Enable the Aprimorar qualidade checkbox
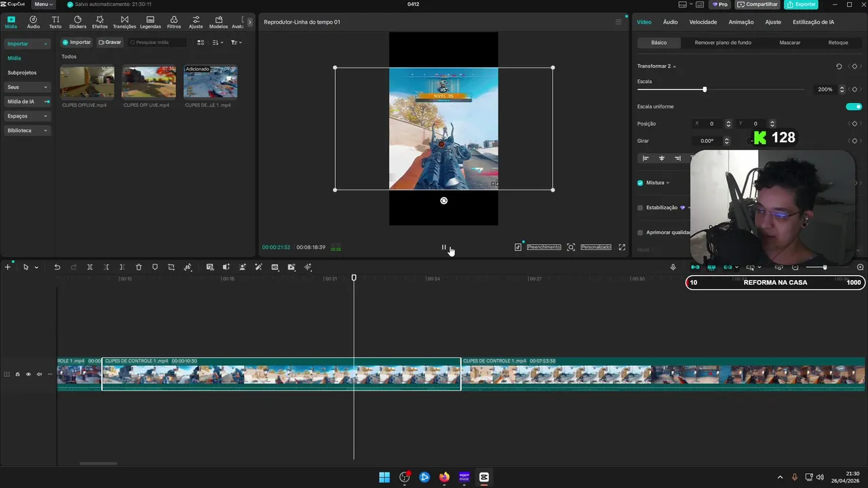Viewport: 868px width, 488px height. tap(640, 232)
